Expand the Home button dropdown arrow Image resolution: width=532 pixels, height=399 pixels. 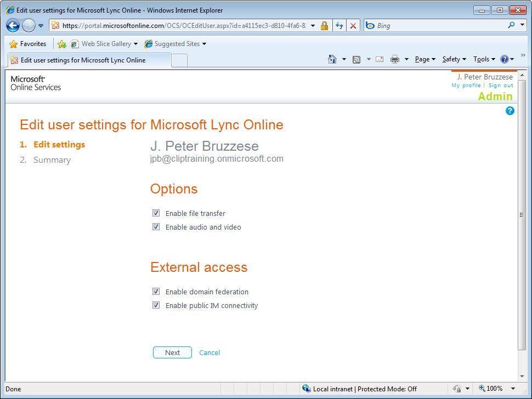click(x=344, y=59)
